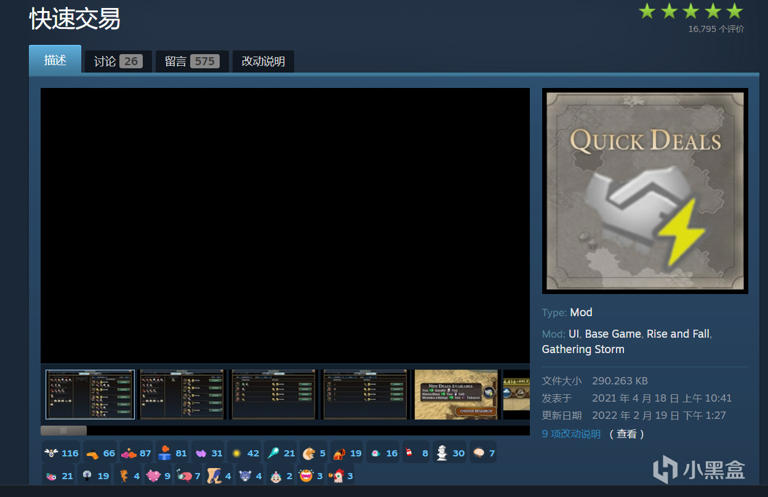Click the award icon with count 31
The image size is (768, 497).
(x=201, y=453)
